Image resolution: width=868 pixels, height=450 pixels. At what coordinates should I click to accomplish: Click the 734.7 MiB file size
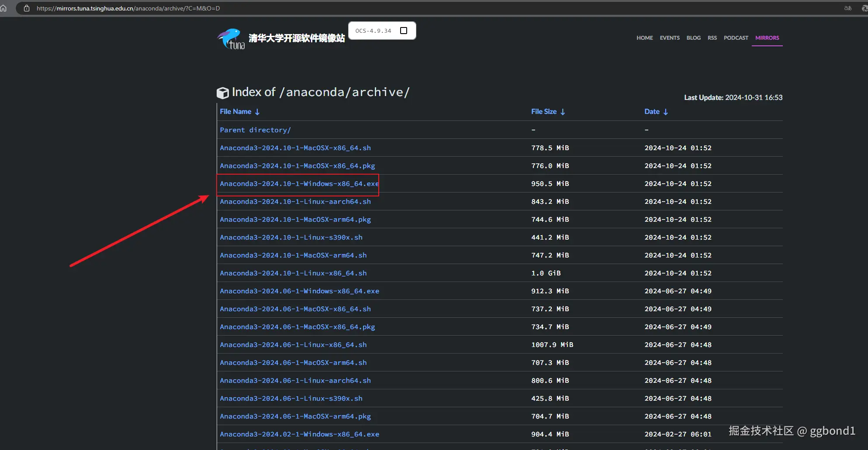pyautogui.click(x=550, y=327)
